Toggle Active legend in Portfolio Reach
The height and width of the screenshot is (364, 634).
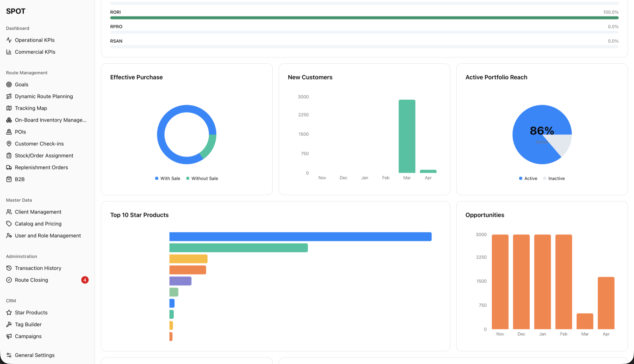(528, 179)
